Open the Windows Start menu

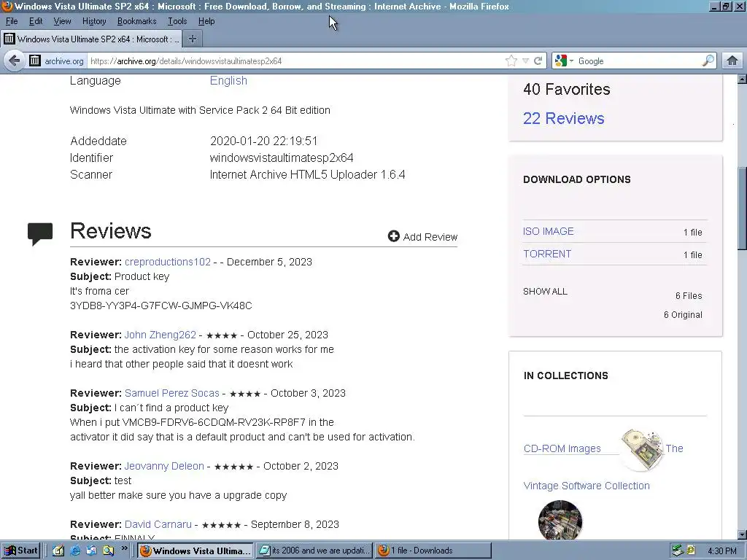20,551
